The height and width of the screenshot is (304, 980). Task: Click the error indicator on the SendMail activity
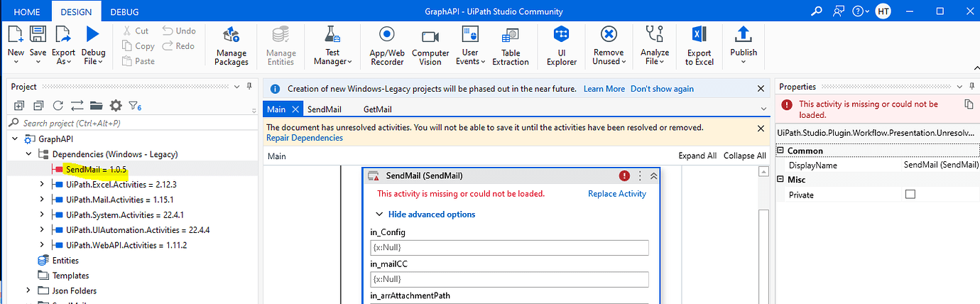pyautogui.click(x=624, y=175)
